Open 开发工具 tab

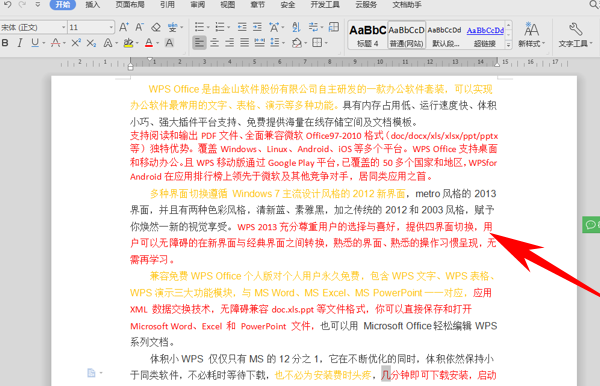(x=325, y=5)
